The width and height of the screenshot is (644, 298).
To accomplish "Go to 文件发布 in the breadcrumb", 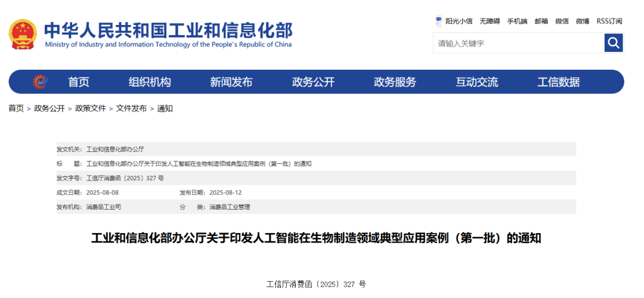I will coord(131,108).
